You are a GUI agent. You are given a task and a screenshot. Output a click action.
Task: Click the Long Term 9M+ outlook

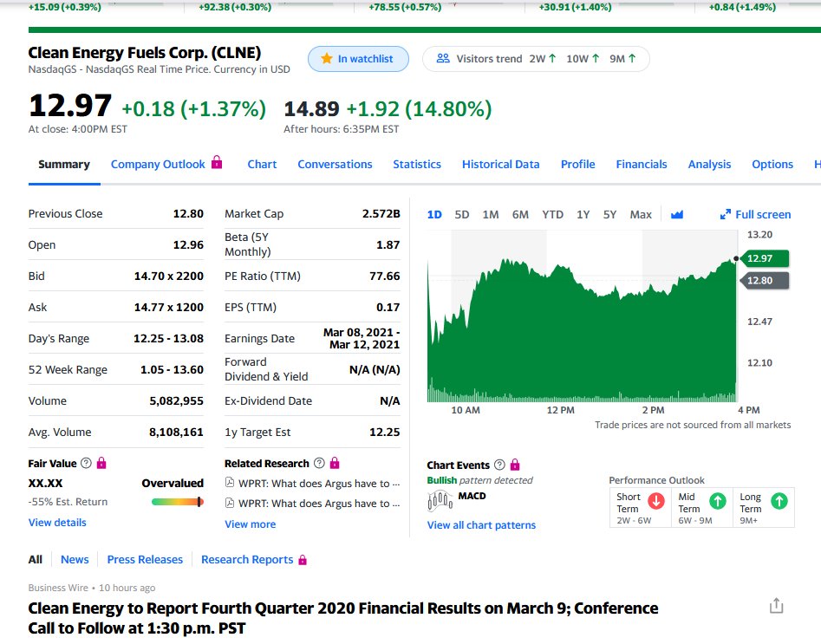(764, 507)
